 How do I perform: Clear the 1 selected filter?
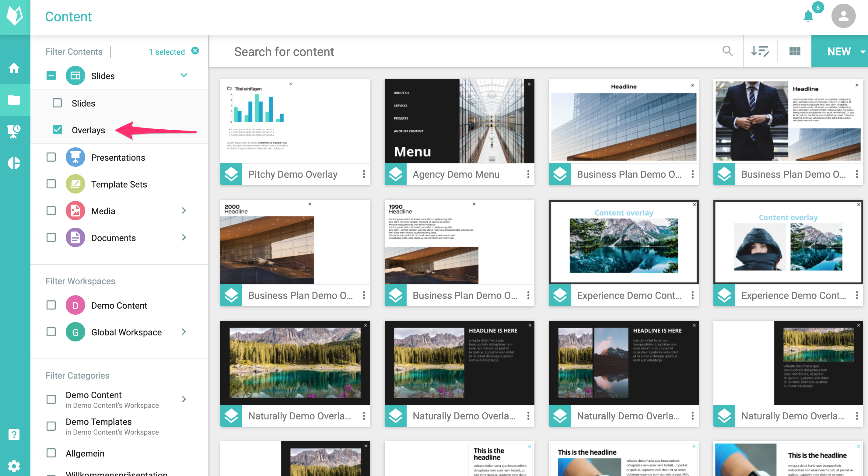point(195,51)
